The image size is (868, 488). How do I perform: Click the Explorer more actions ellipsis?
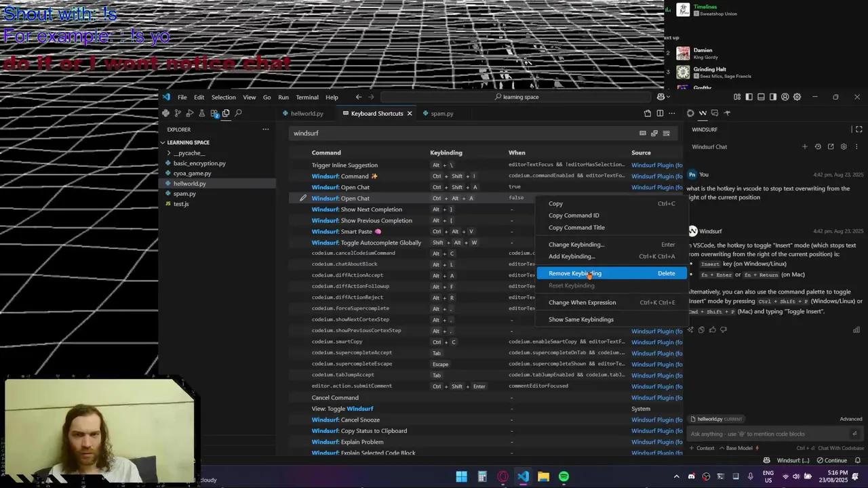pyautogui.click(x=266, y=129)
